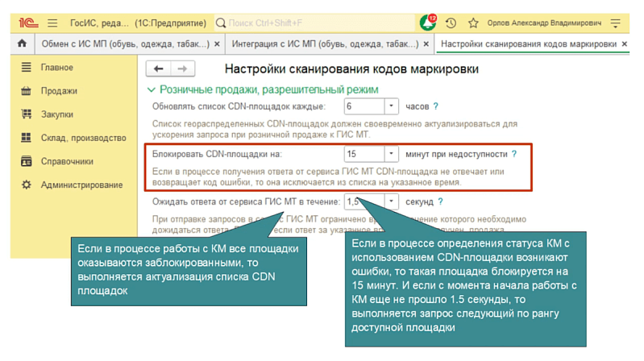644x361 pixels.
Task: Collapse Розничные продажи, разрешительный режим section
Action: (152, 89)
